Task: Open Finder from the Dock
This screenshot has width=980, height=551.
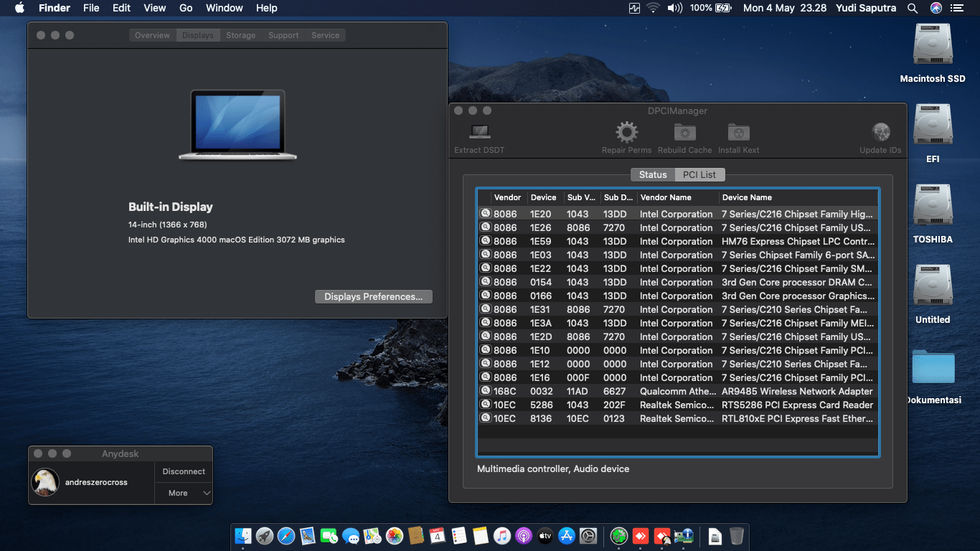Action: coord(243,535)
